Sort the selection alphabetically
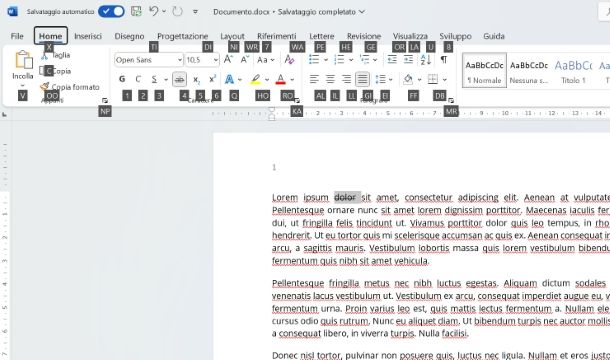This screenshot has height=360, width=610. coord(426,60)
